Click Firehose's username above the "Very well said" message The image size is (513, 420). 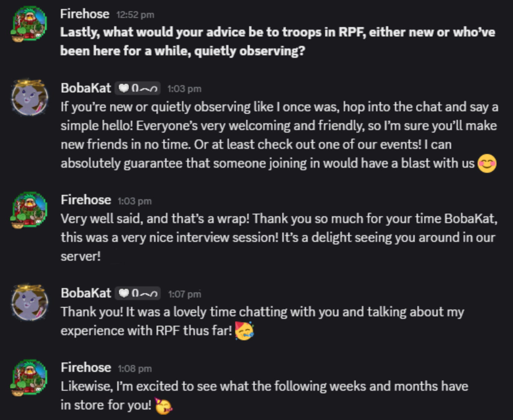click(x=86, y=200)
